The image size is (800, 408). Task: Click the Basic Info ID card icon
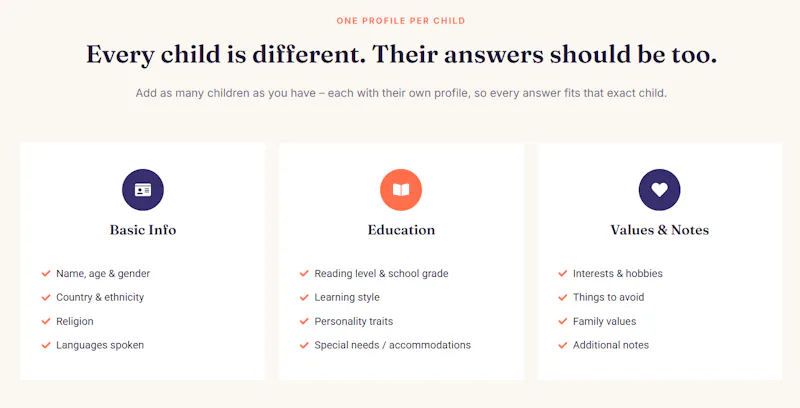point(143,190)
